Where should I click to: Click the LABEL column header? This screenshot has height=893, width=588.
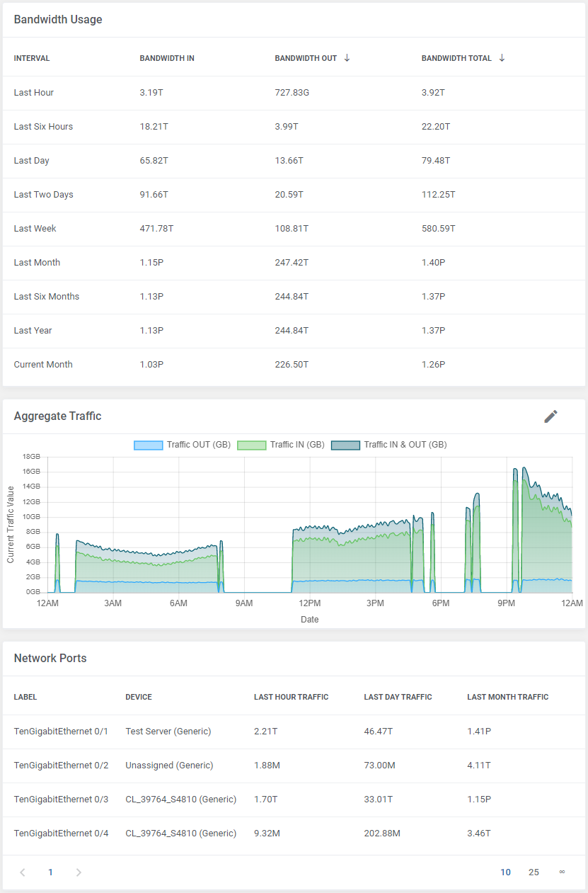point(25,697)
